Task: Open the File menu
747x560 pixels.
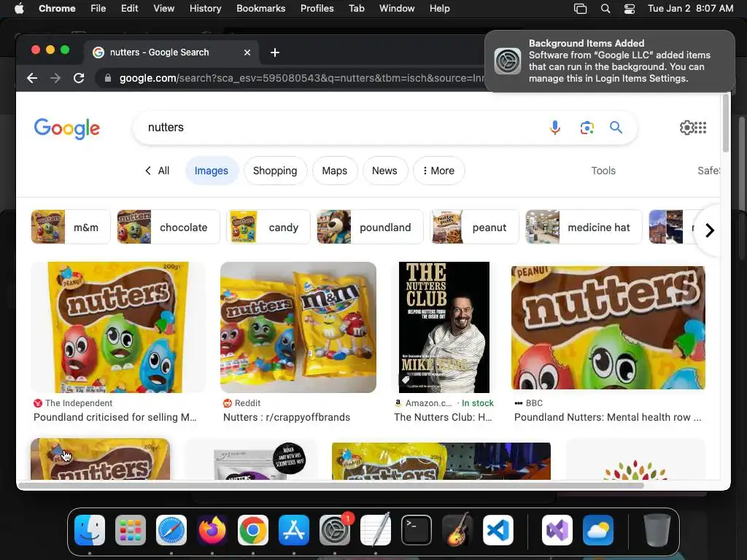Action: click(x=98, y=9)
